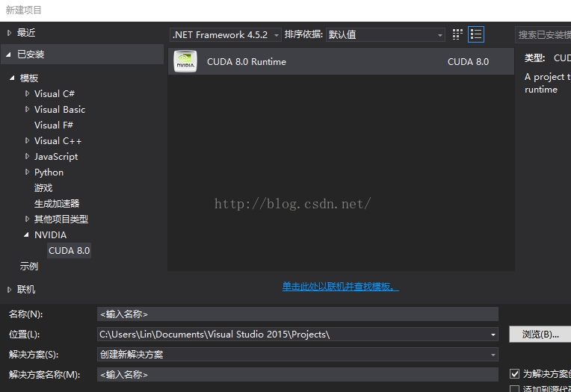Select the 游戏 template category
Screen dimensions: 571x392
point(43,188)
